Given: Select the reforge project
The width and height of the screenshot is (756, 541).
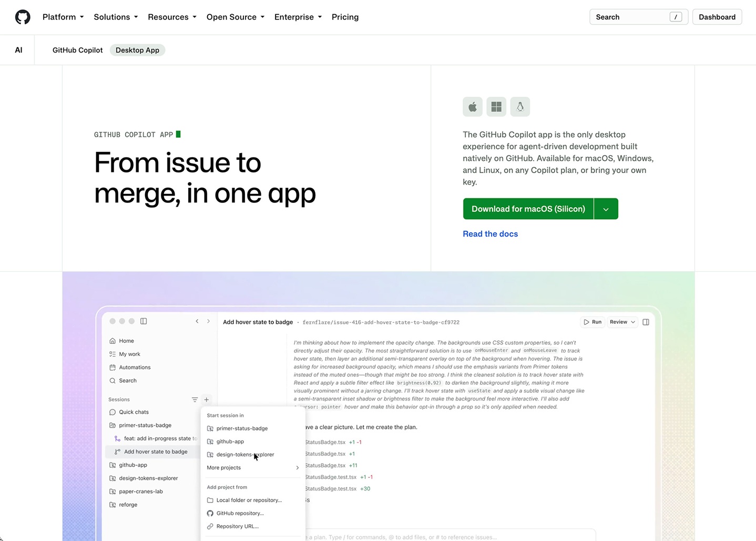Looking at the screenshot, I should (123, 505).
